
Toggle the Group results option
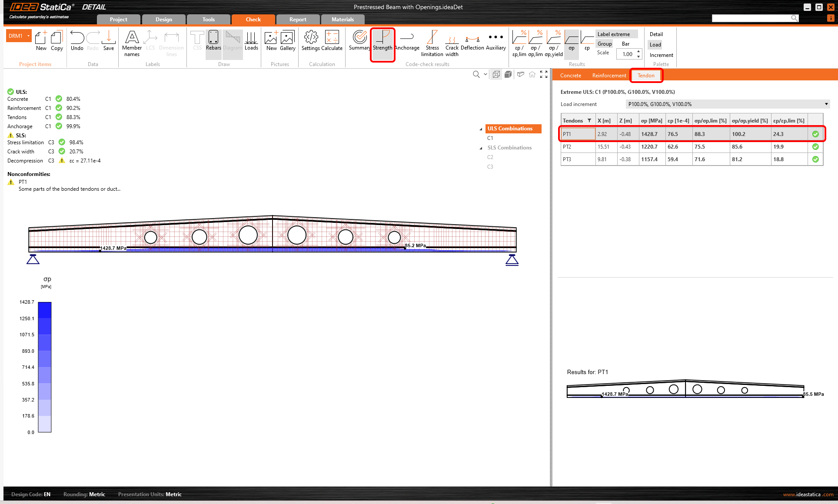pyautogui.click(x=604, y=44)
